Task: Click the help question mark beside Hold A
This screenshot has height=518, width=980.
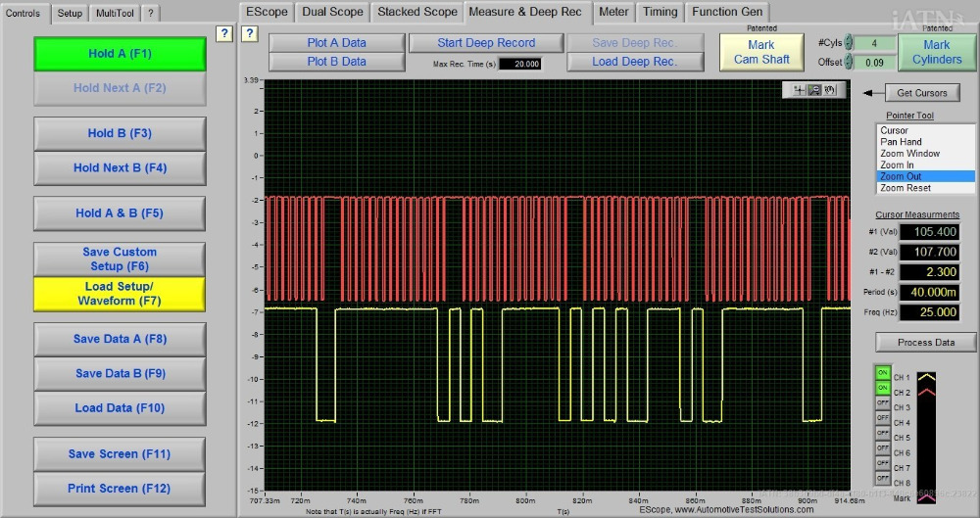Action: (224, 33)
